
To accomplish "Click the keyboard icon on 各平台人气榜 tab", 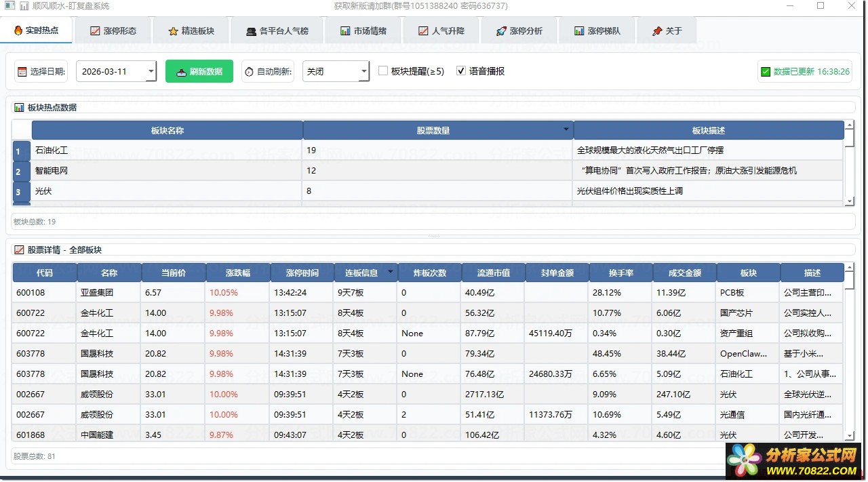I will click(x=251, y=31).
